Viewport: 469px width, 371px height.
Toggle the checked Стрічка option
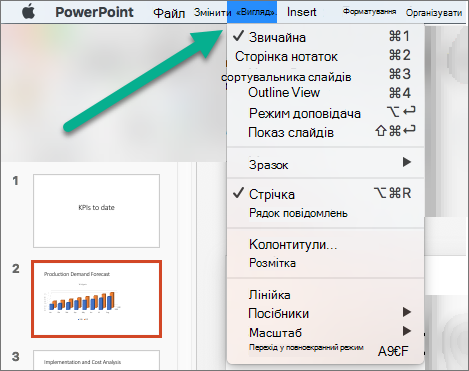click(x=325, y=194)
